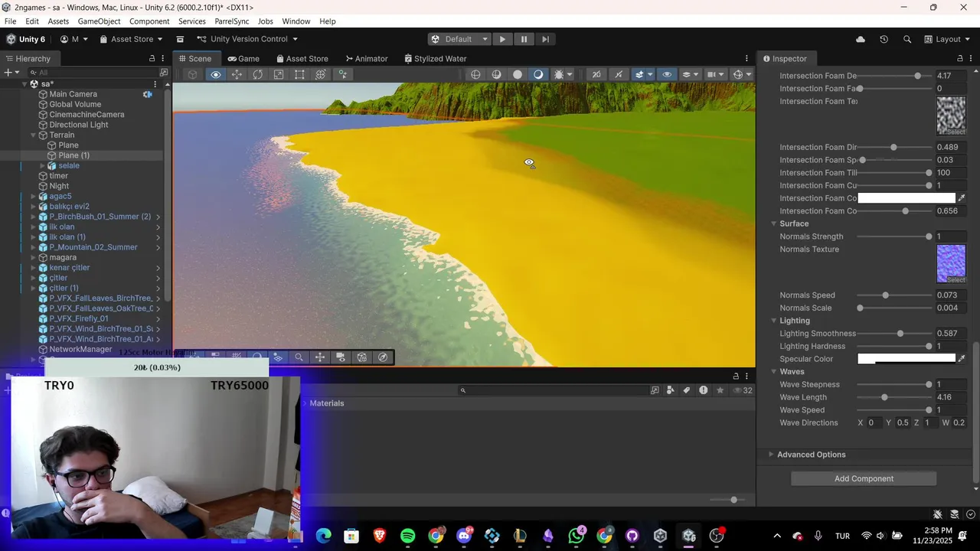
Task: Click the Wave Length slider
Action: coord(893,397)
